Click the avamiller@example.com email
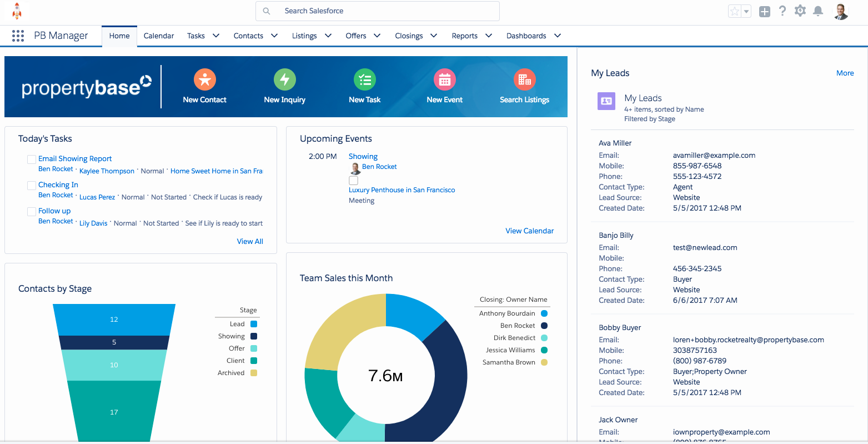This screenshot has height=444, width=868. 714,155
